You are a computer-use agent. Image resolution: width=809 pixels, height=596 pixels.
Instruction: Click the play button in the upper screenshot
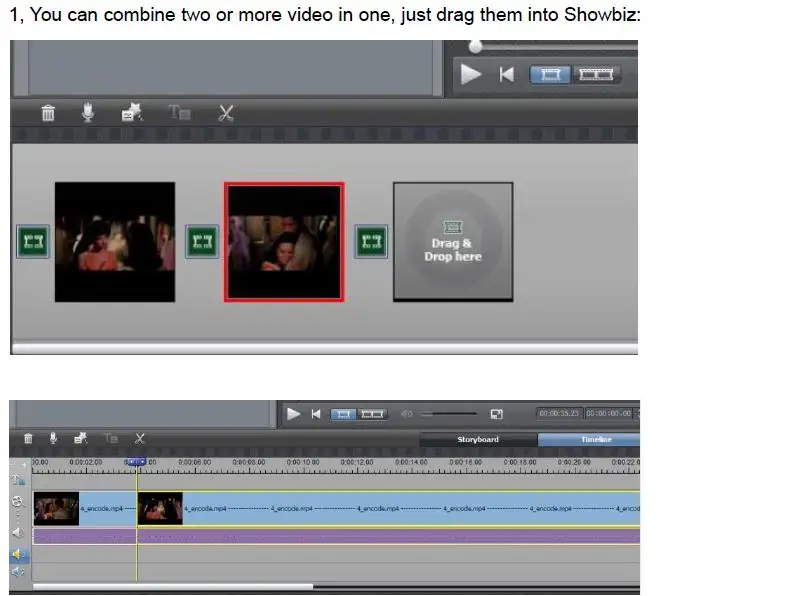[471, 74]
